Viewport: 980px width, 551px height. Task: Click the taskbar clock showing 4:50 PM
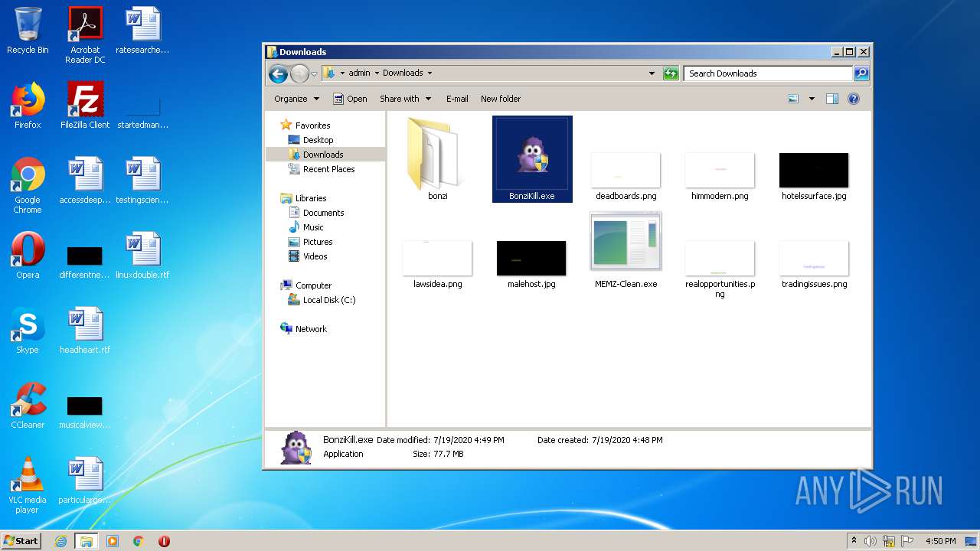click(940, 541)
